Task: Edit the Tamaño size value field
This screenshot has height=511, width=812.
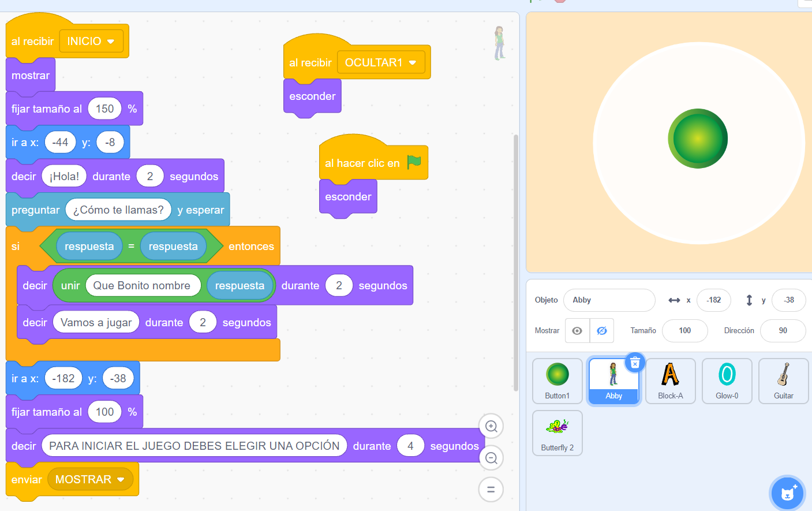Action: click(684, 331)
